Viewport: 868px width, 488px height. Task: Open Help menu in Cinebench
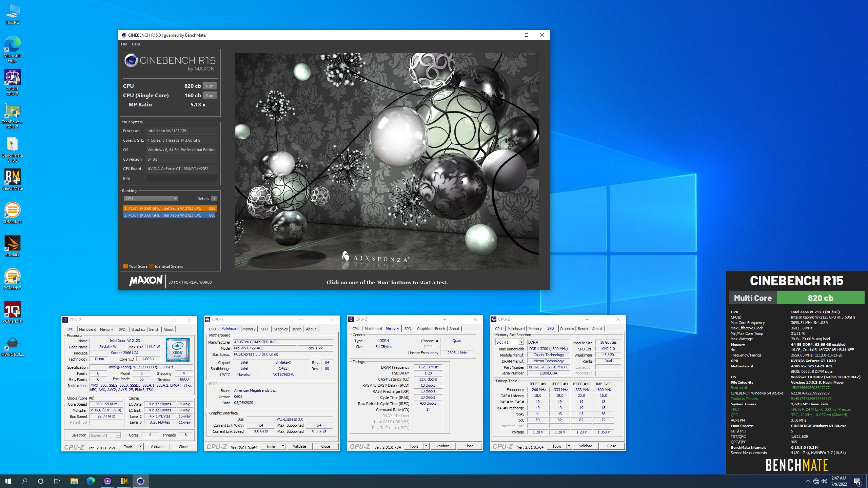point(136,44)
